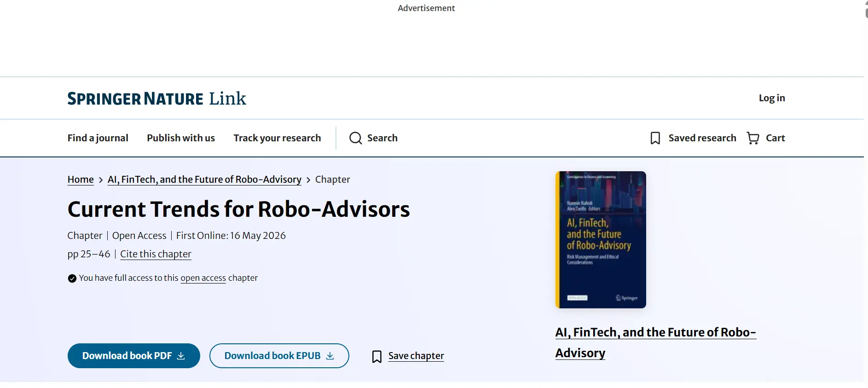
Task: Click the Chapter breadcrumb text
Action: pos(332,180)
